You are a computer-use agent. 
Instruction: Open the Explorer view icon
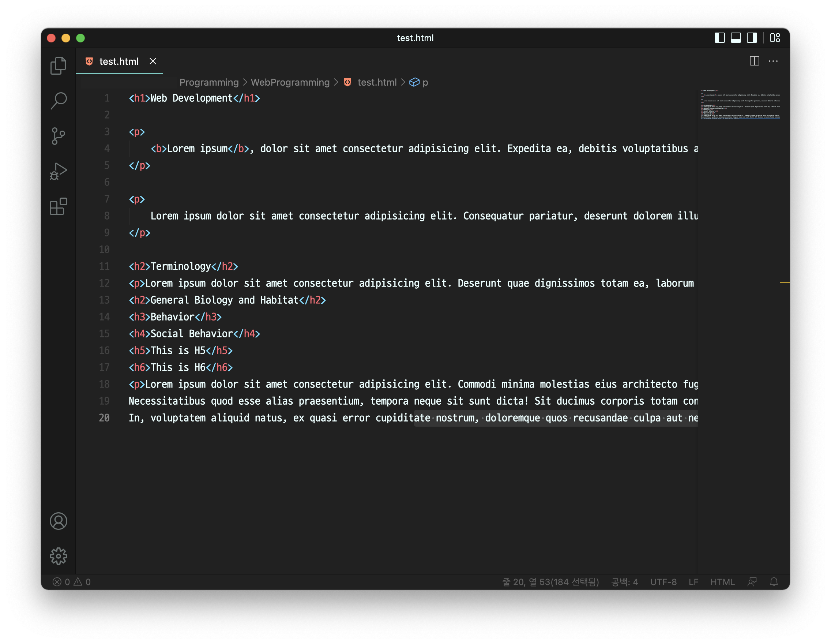click(x=58, y=66)
